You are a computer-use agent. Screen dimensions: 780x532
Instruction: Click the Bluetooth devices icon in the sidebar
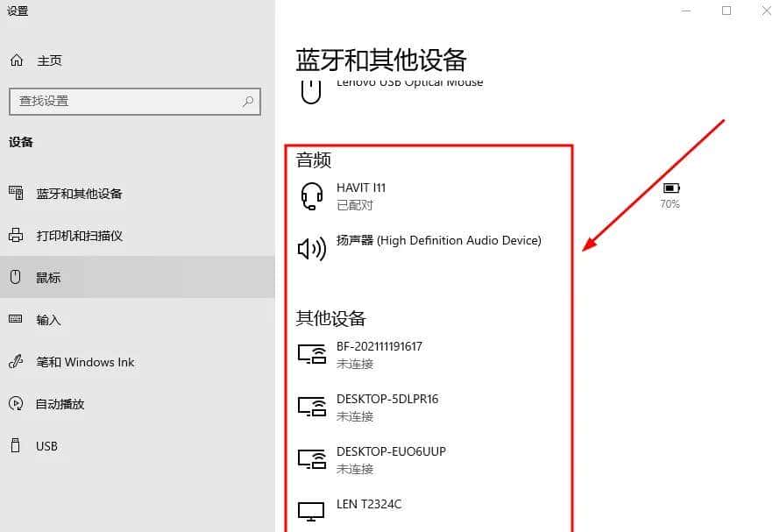coord(15,193)
